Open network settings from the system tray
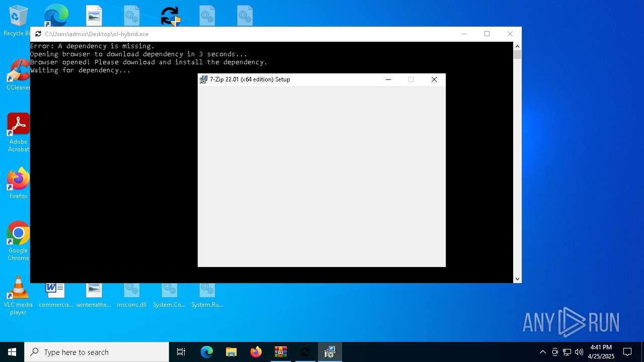The height and width of the screenshot is (362, 644). pos(567,352)
